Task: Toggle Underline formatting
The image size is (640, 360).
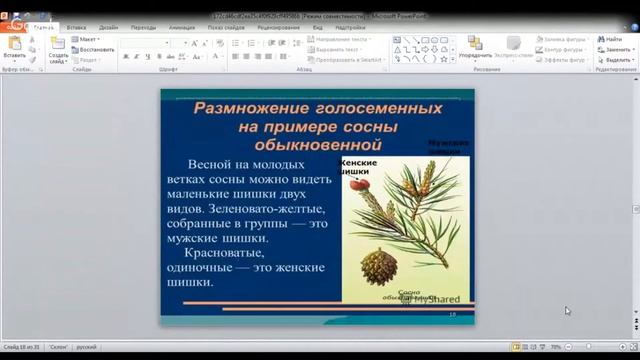Action: click(x=148, y=57)
